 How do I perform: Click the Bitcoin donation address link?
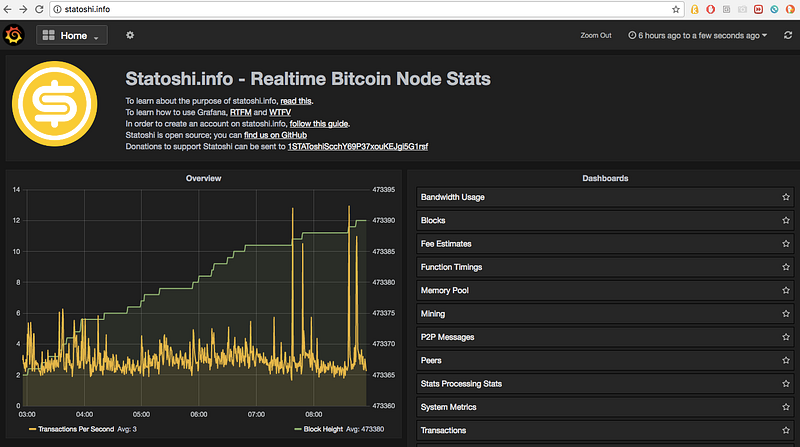click(358, 146)
